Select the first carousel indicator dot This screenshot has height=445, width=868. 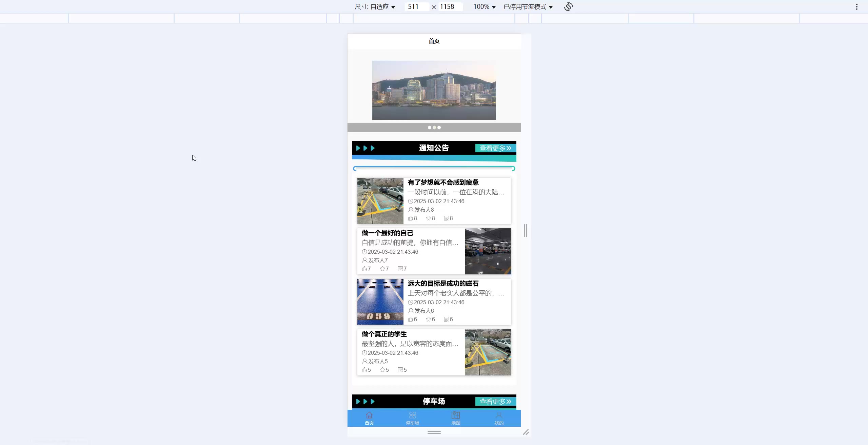pos(430,128)
